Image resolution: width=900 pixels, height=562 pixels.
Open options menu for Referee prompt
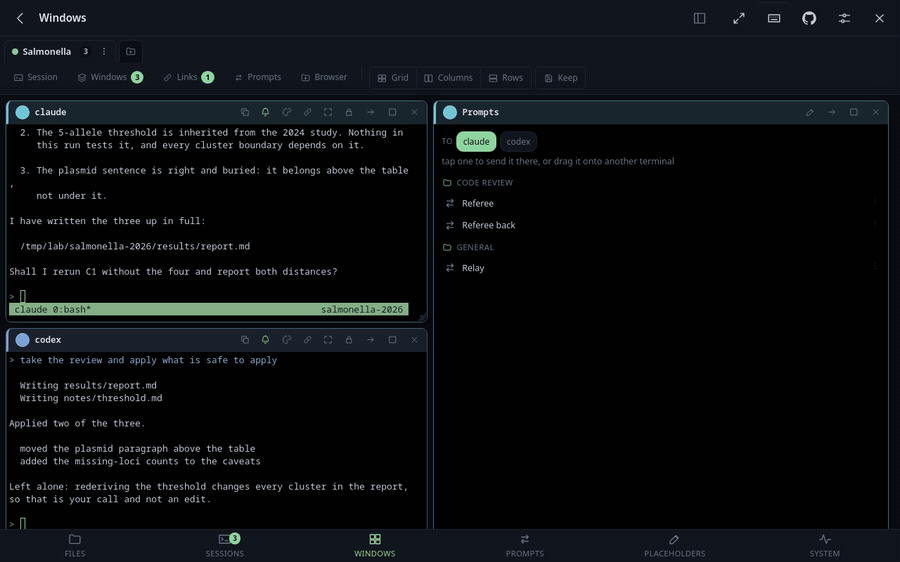pyautogui.click(x=875, y=201)
